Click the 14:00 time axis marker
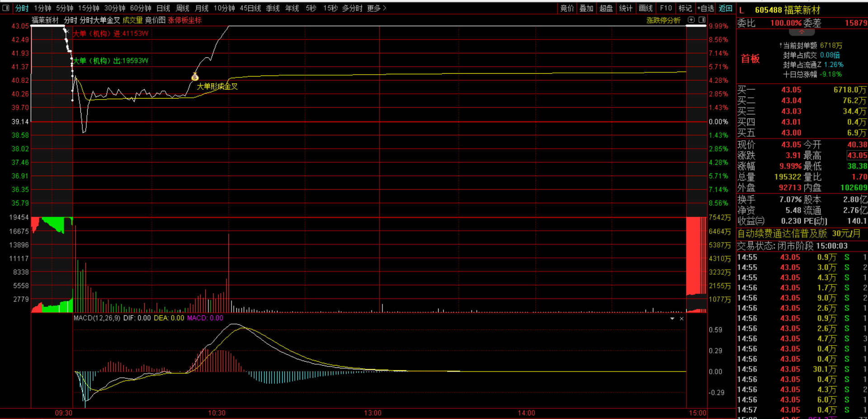Image resolution: width=868 pixels, height=419 pixels. tap(527, 413)
